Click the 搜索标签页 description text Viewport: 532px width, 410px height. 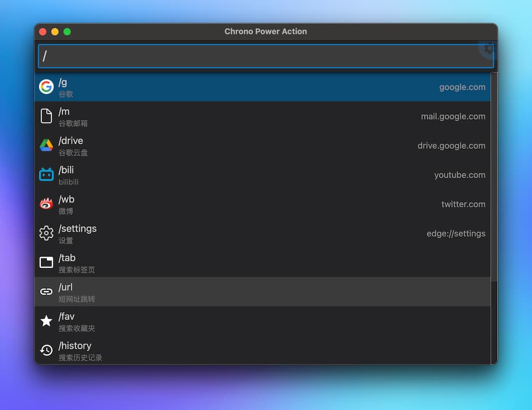[77, 270]
